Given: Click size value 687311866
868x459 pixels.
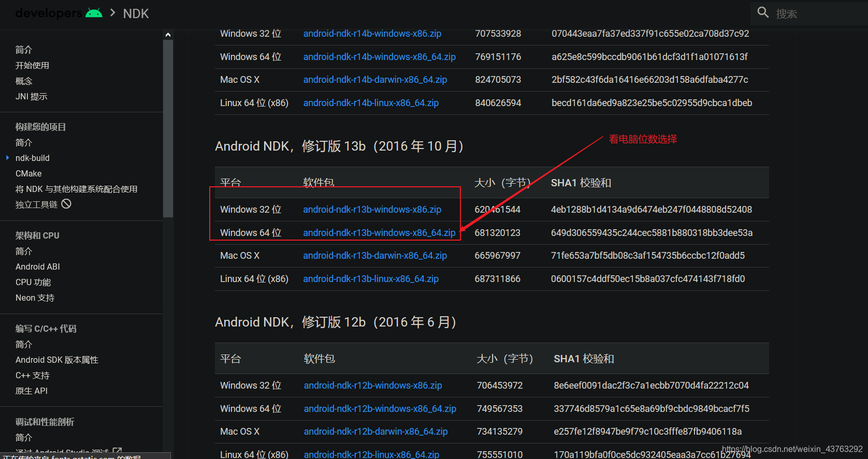Looking at the screenshot, I should [x=497, y=279].
